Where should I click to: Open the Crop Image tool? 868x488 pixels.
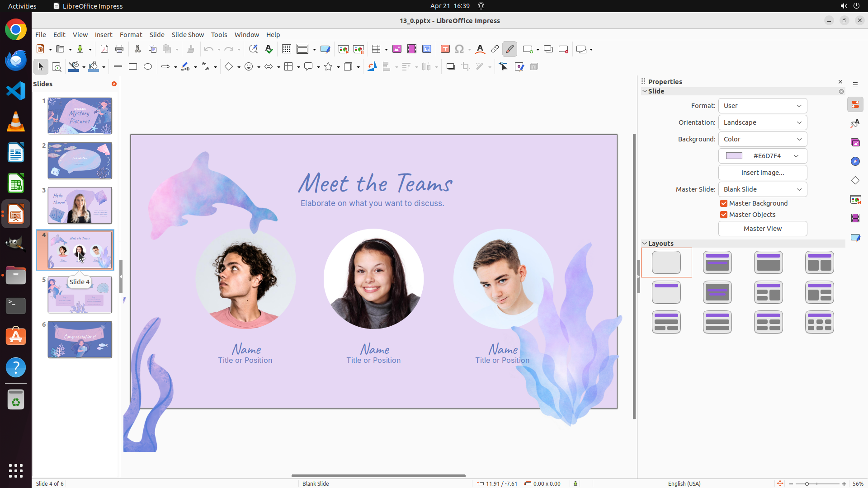coord(466,67)
